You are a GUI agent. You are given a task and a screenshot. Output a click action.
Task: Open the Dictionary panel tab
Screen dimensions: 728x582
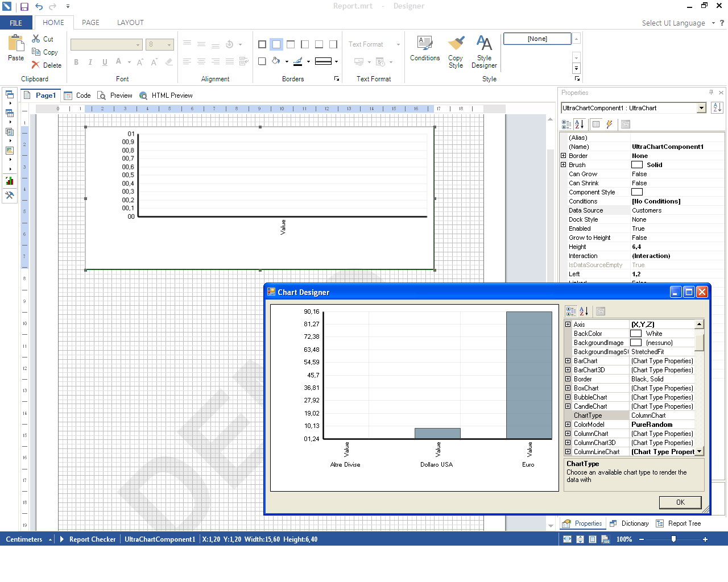628,523
